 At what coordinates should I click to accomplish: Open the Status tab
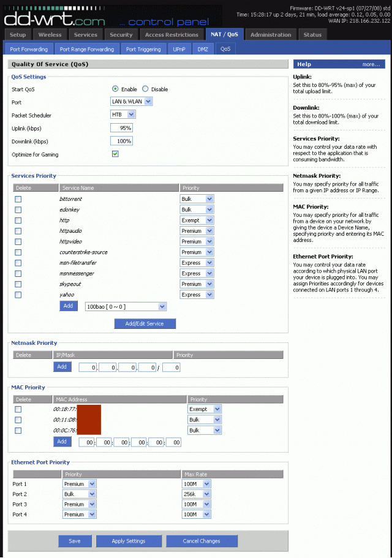point(312,35)
